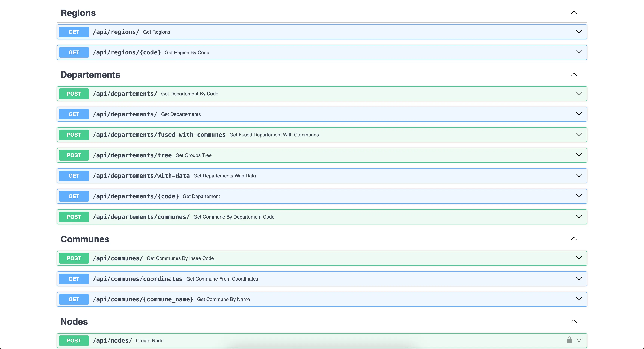
Task: Click POST badge for Commune By Departement Code
Action: tap(74, 217)
